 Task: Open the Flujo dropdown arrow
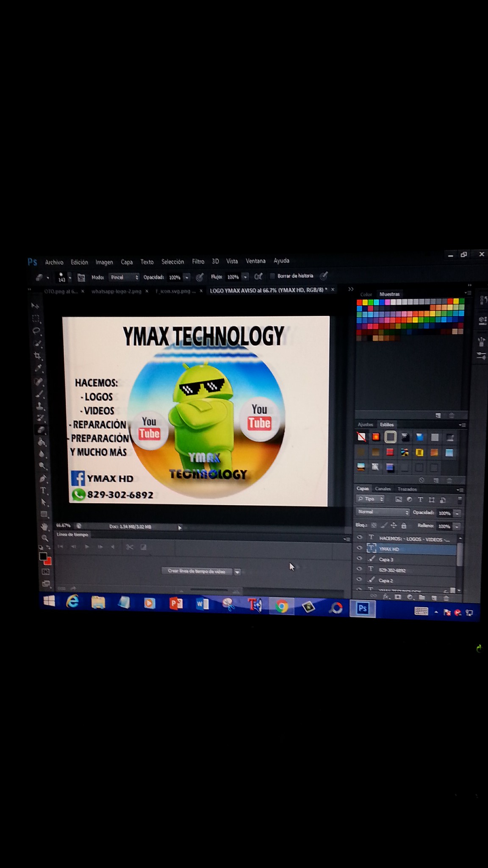pos(245,277)
